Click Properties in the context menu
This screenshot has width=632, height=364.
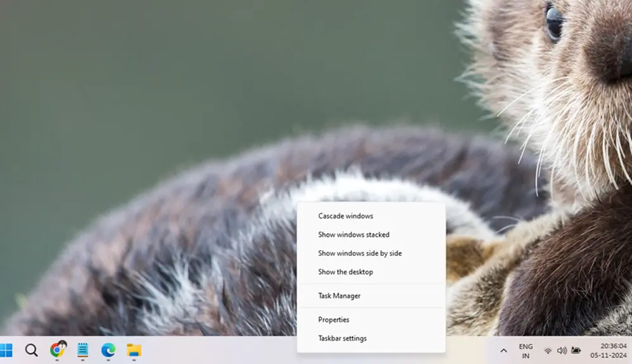click(334, 320)
